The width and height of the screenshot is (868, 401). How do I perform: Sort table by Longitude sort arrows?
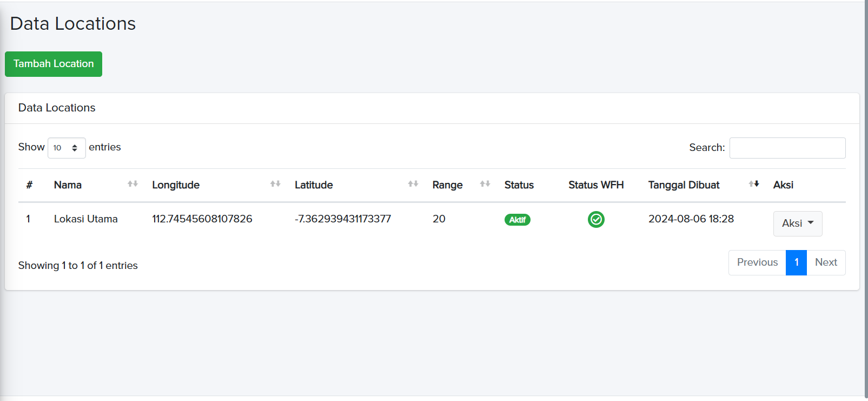pos(275,184)
